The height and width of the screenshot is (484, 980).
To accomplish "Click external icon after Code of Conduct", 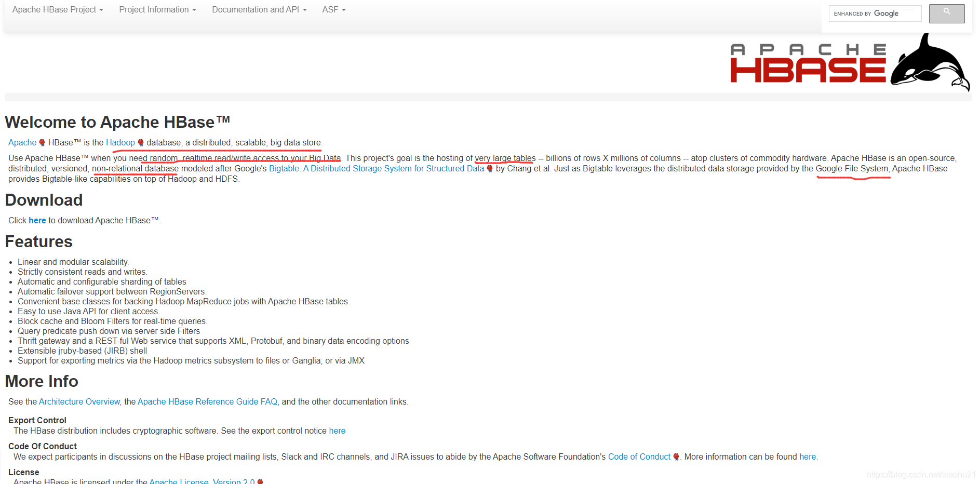I will tap(676, 457).
